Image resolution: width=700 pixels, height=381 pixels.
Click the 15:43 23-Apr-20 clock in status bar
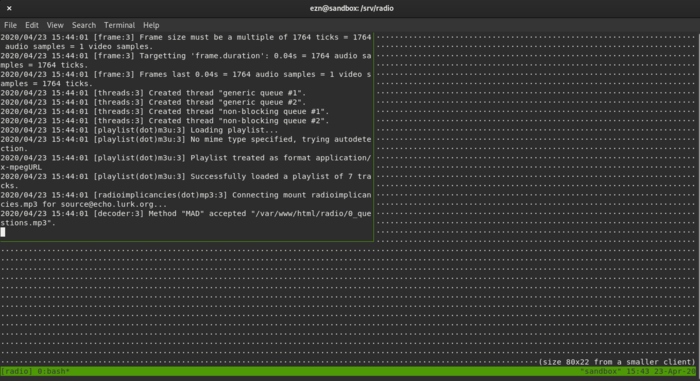661,371
